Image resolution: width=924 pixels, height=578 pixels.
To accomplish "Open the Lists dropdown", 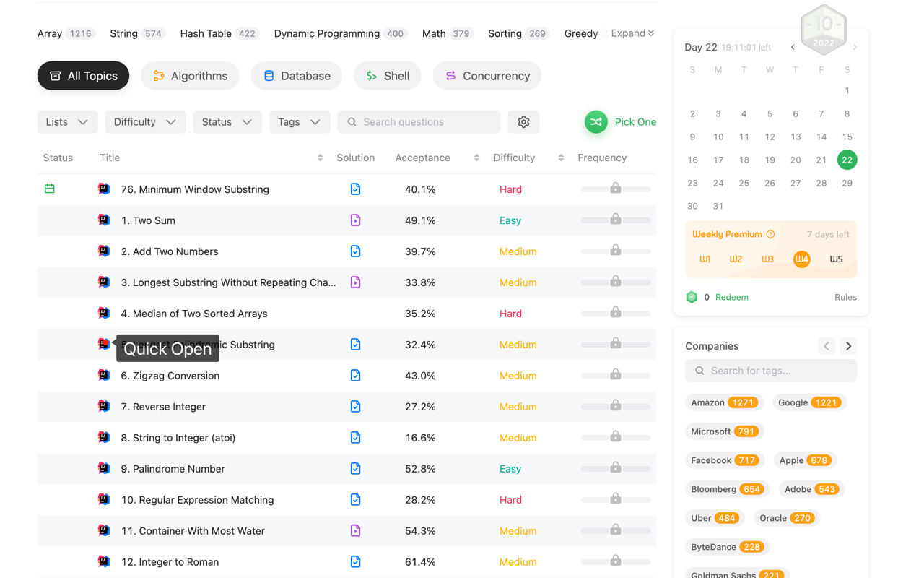I will 67,121.
